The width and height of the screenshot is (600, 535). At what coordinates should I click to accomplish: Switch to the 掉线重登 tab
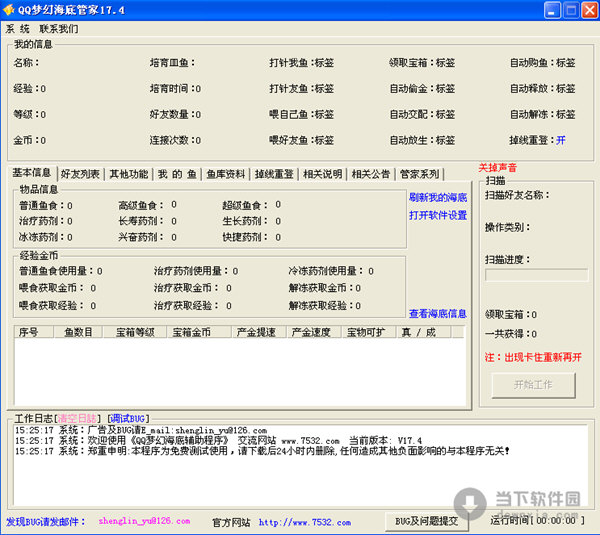[274, 174]
